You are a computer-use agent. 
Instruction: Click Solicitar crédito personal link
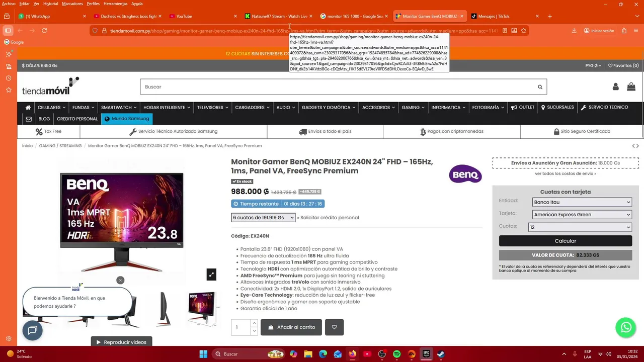coord(330,218)
